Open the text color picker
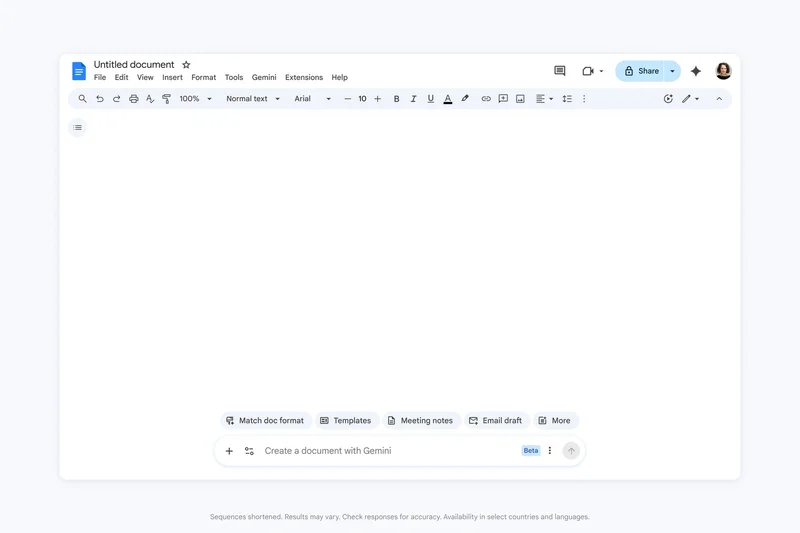 pos(448,99)
